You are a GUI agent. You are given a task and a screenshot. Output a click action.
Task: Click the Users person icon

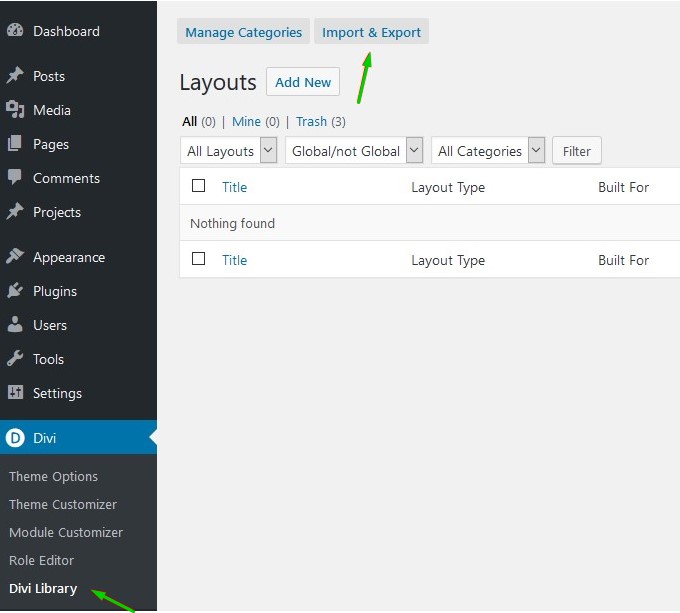pos(15,325)
